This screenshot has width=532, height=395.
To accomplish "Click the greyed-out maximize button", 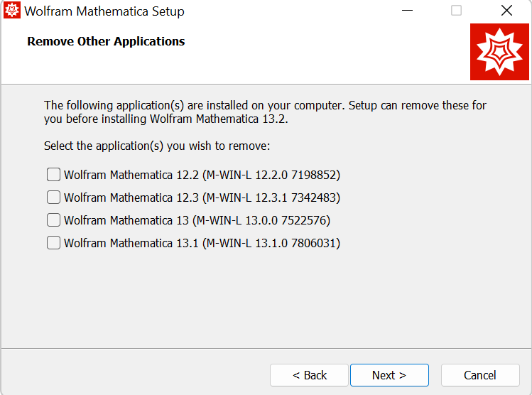I will (x=456, y=11).
